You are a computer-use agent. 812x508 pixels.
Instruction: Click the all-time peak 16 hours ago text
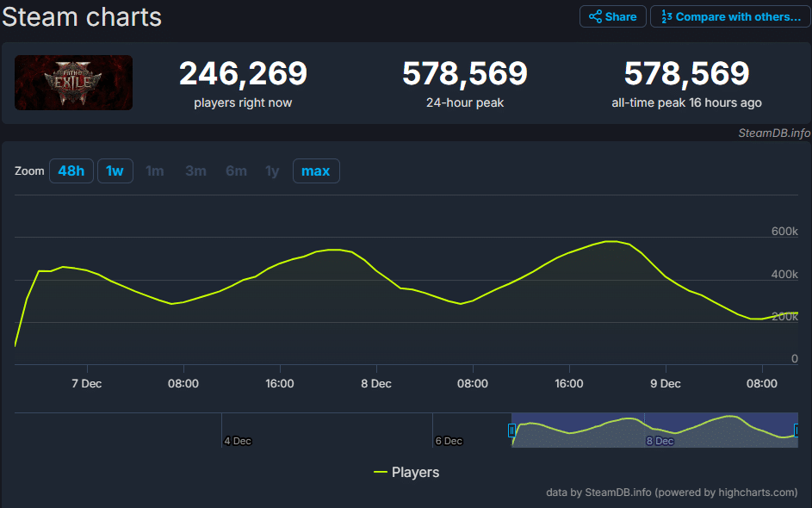[686, 102]
